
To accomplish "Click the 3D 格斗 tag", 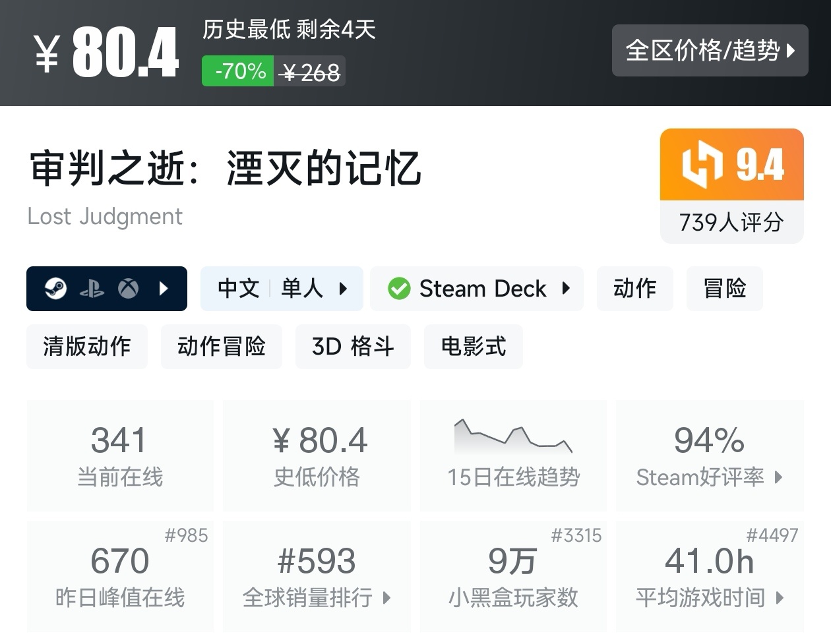I will pos(353,346).
